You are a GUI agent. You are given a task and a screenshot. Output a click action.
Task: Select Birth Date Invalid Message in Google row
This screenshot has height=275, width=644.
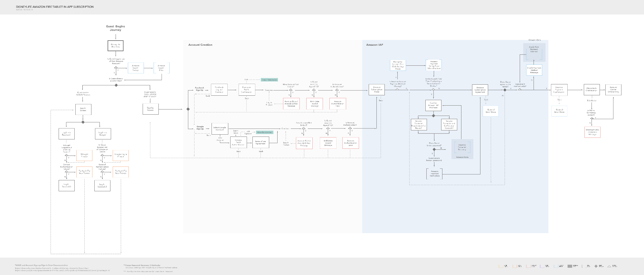pos(328,143)
